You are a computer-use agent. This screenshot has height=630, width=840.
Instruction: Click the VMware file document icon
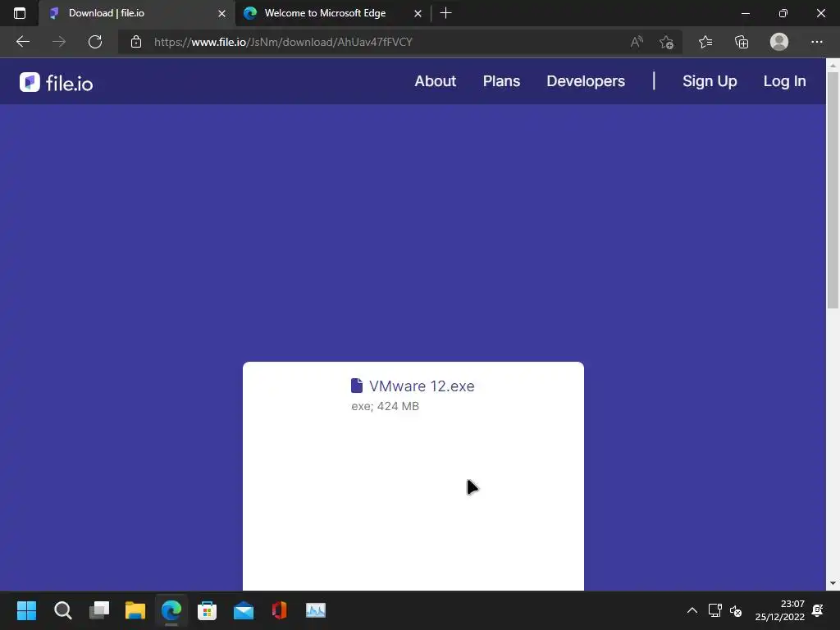tap(356, 386)
